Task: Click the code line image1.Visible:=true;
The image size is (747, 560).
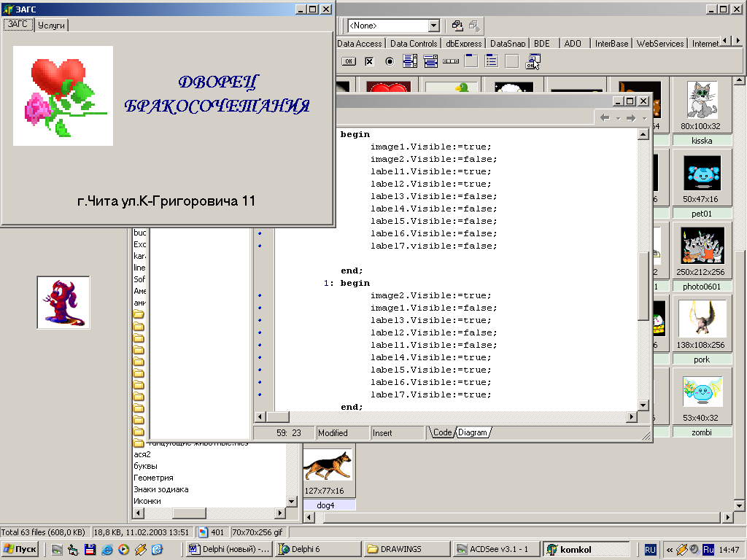Action: coord(430,147)
